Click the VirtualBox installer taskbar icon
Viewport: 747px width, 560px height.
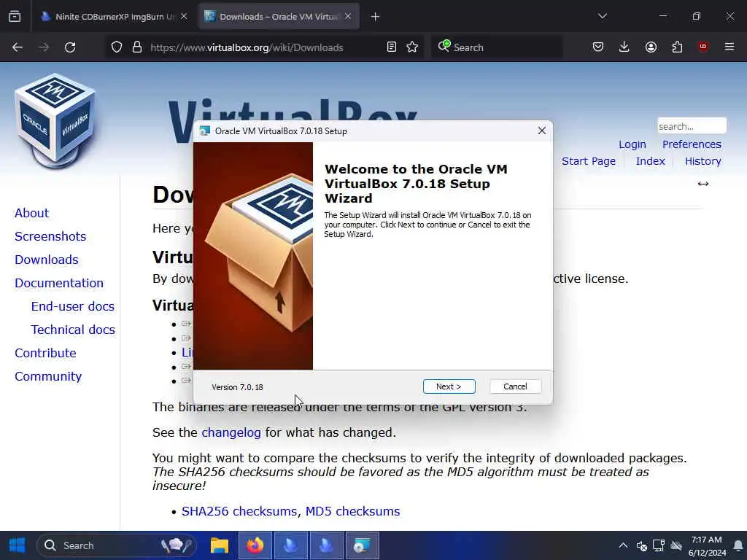pos(362,545)
